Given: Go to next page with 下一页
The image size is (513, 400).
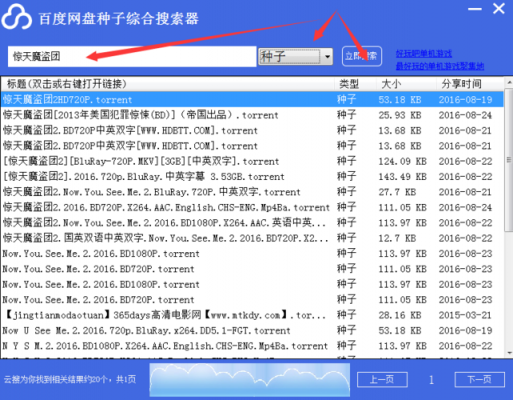Looking at the screenshot, I should tap(480, 379).
